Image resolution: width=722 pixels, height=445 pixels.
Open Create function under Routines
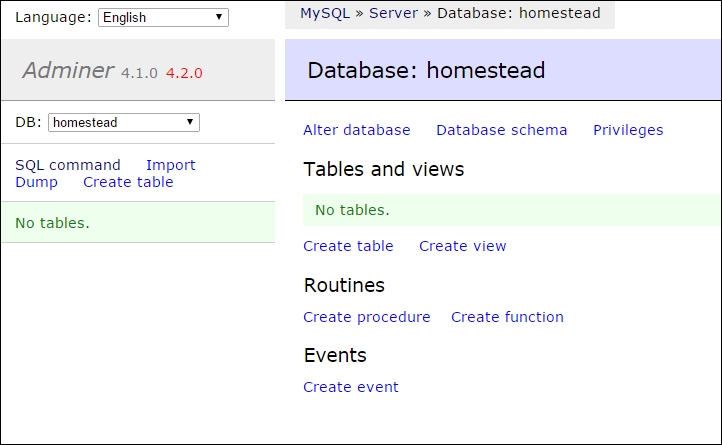point(507,317)
